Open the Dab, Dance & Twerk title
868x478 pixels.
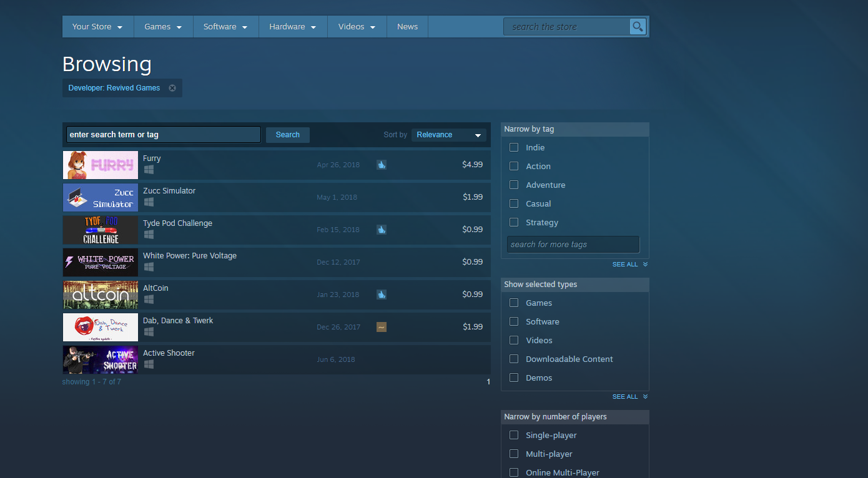178,321
